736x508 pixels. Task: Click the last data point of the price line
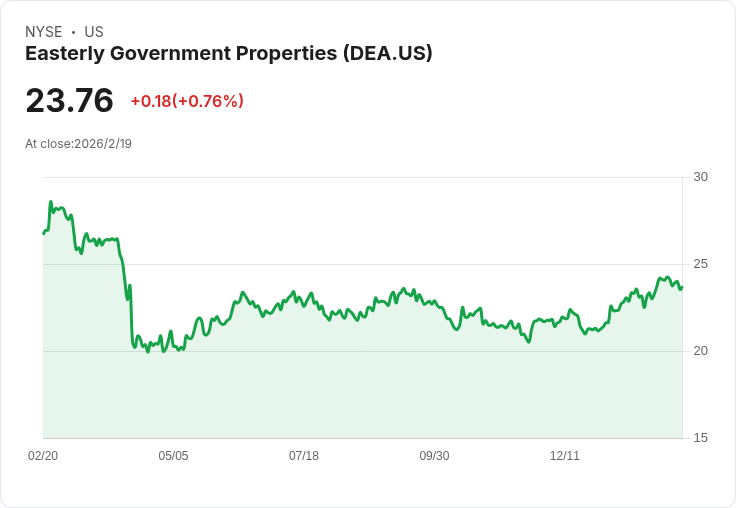click(682, 287)
